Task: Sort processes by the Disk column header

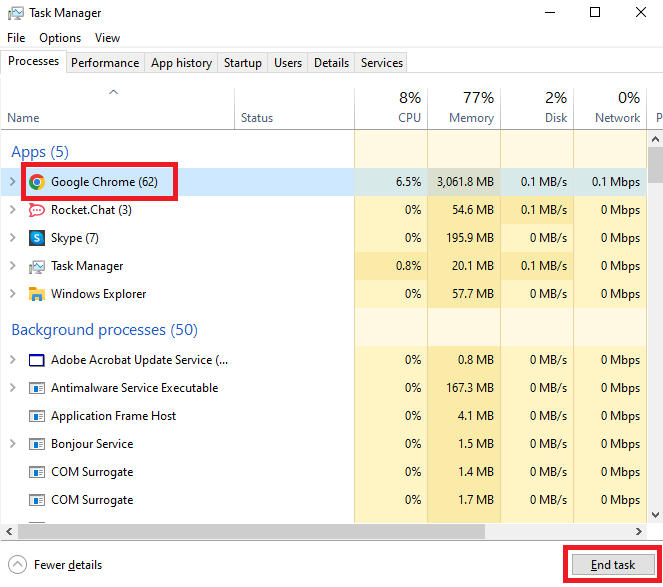Action: (x=537, y=108)
